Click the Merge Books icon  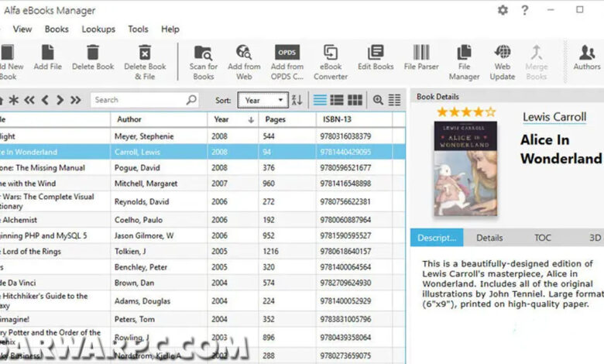coord(536,53)
